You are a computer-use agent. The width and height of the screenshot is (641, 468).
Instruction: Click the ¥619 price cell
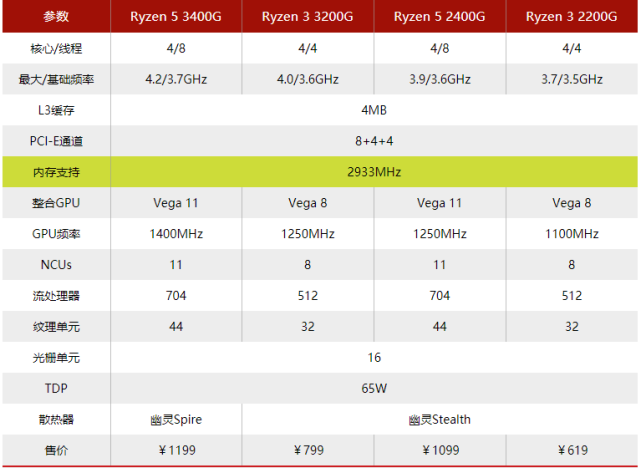tap(572, 450)
